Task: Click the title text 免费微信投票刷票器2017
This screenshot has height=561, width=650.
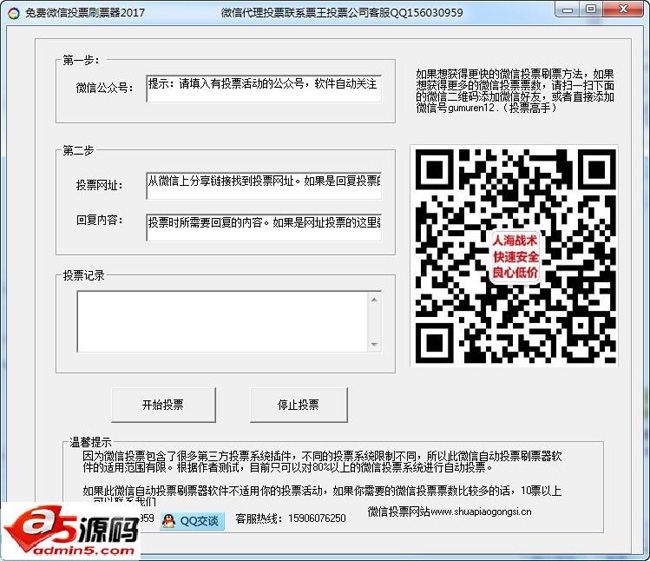Action: (85, 13)
